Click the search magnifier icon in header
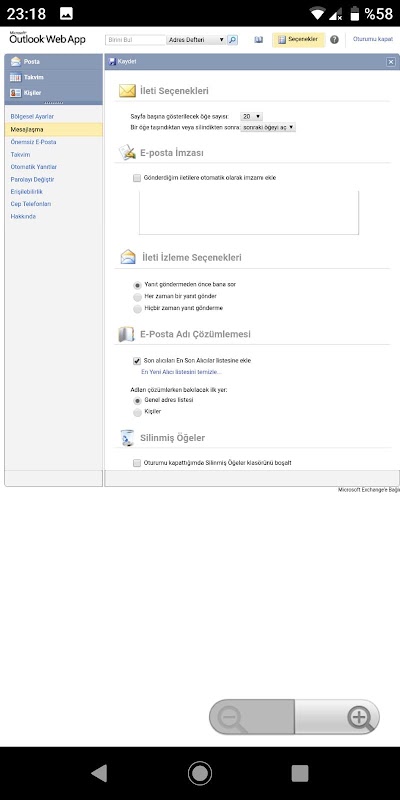The width and height of the screenshot is (400, 800). pos(232,39)
